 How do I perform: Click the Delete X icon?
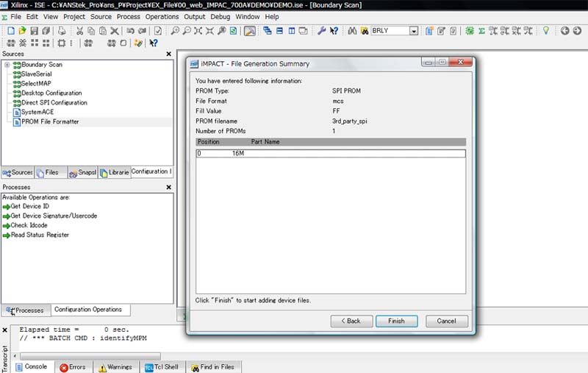pyautogui.click(x=115, y=31)
